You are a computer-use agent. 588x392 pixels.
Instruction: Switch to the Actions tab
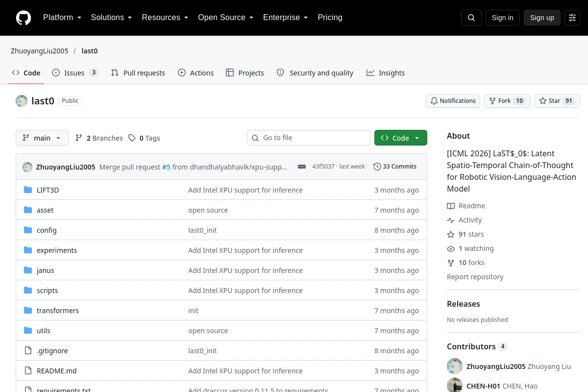[196, 73]
